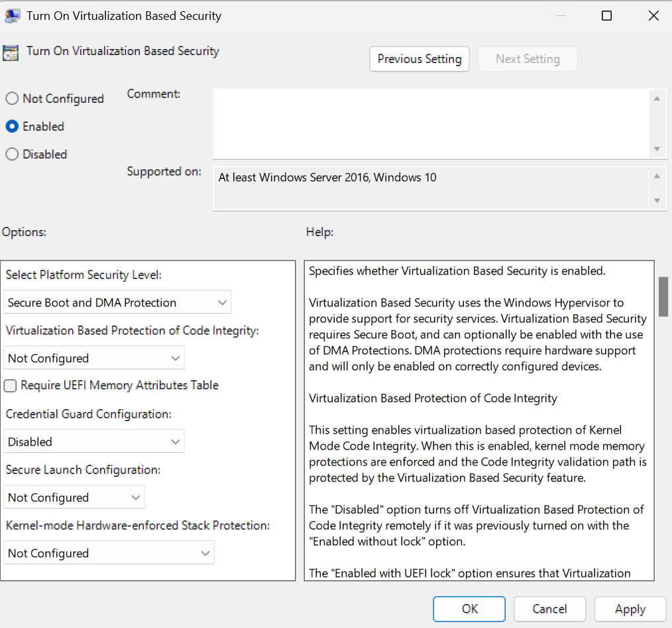Expand Credential Guard Configuration dropdown
This screenshot has height=628, width=672.
(x=94, y=442)
